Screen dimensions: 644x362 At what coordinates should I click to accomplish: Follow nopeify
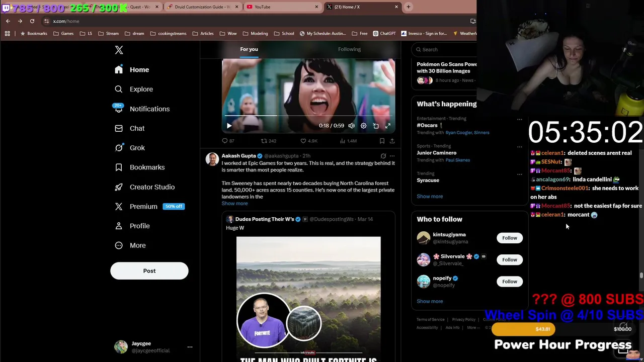[x=509, y=282]
